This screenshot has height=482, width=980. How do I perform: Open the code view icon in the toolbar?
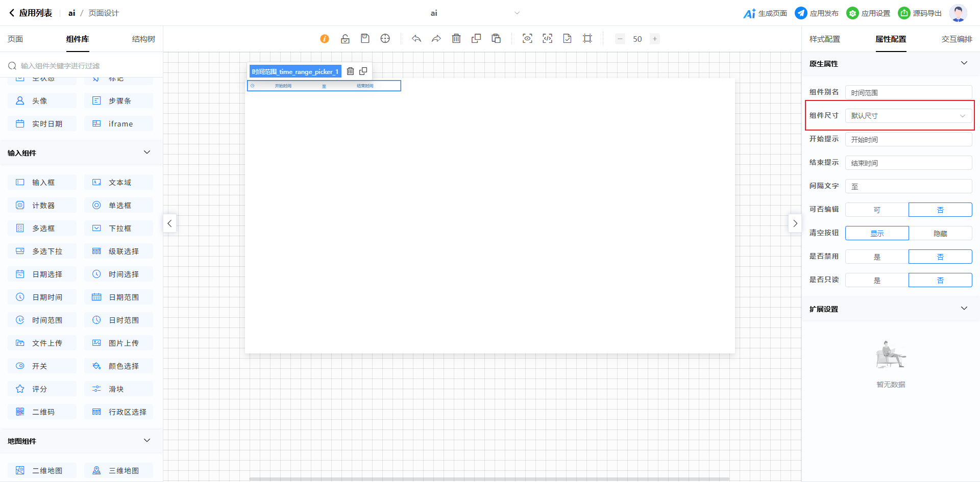[x=547, y=39]
